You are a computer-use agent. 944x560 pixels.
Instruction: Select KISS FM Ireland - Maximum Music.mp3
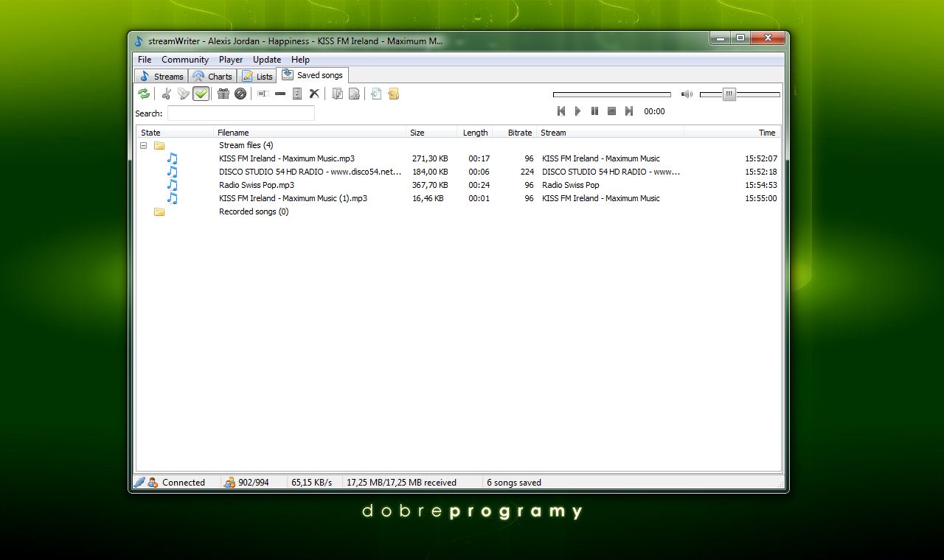coord(287,158)
